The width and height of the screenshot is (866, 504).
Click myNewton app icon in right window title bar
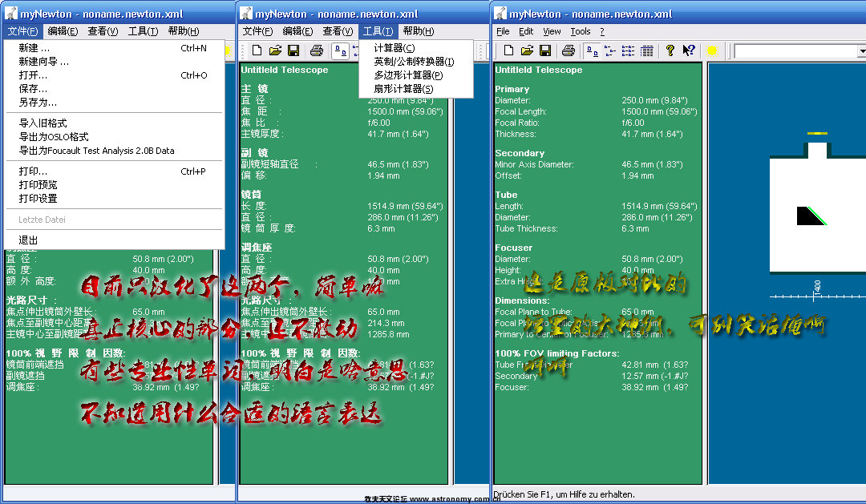[x=500, y=14]
